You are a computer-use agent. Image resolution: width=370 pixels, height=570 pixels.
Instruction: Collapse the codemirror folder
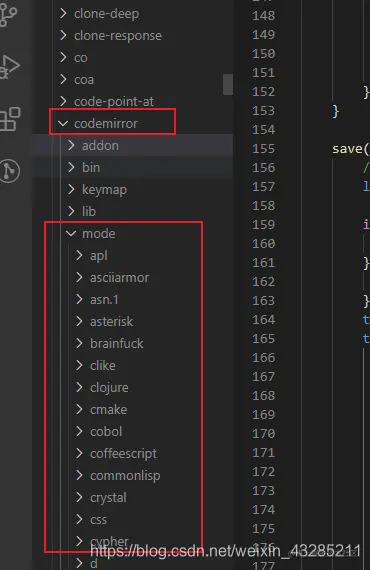click(x=63, y=124)
